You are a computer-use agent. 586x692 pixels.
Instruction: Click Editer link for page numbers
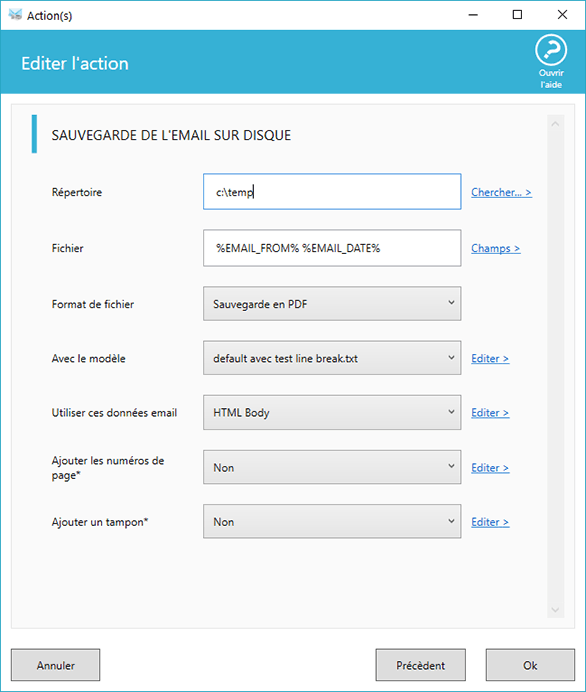490,468
